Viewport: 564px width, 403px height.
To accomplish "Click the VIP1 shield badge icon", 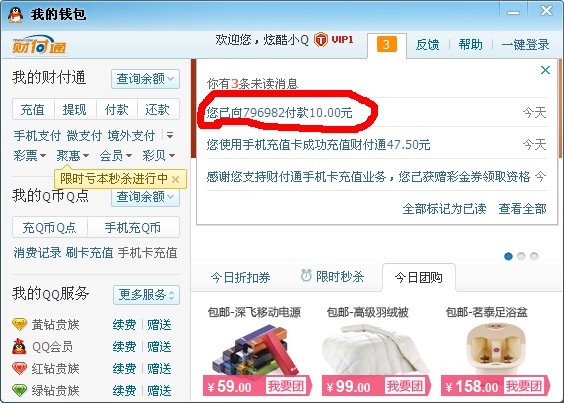I will pos(321,40).
